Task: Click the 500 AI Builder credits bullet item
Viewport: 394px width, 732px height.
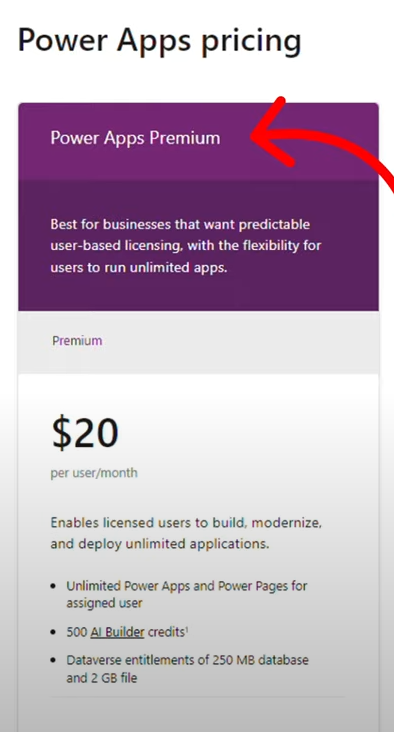Action: click(x=127, y=633)
